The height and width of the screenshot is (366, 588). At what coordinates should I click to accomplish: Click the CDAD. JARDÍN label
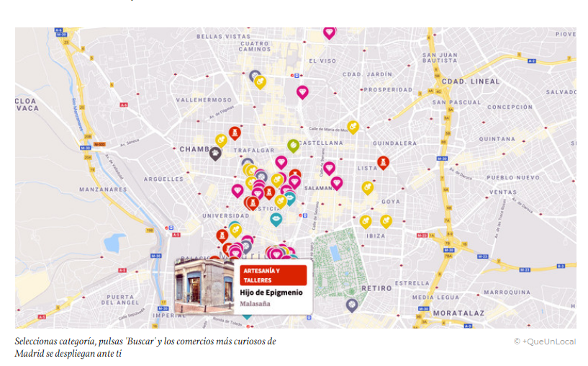click(x=367, y=74)
